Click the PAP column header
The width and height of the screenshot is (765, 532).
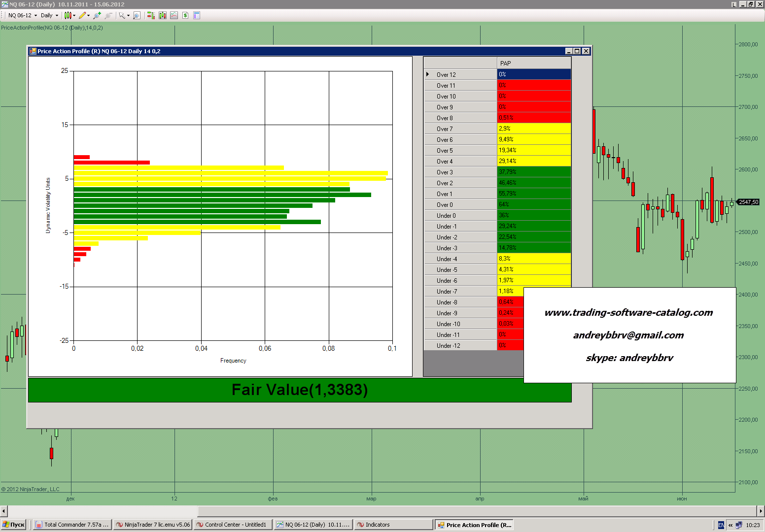pyautogui.click(x=534, y=63)
